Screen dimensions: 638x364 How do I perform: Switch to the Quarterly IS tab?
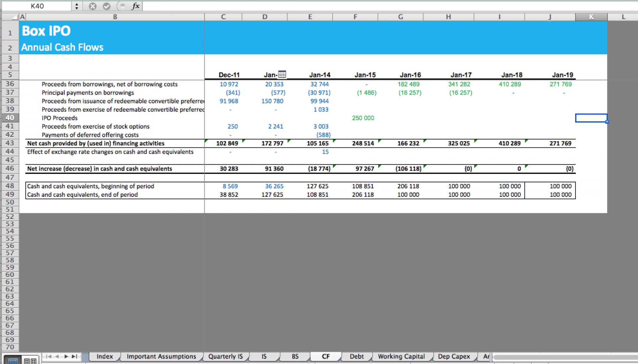225,356
